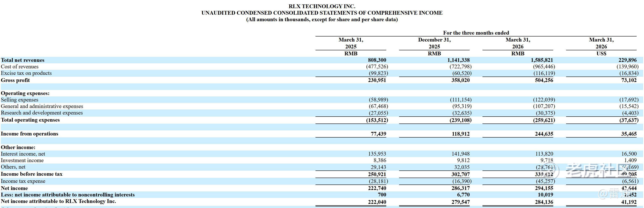The width and height of the screenshot is (644, 208).
Task: Select the March 31, 2025 column header
Action: (x=351, y=43)
